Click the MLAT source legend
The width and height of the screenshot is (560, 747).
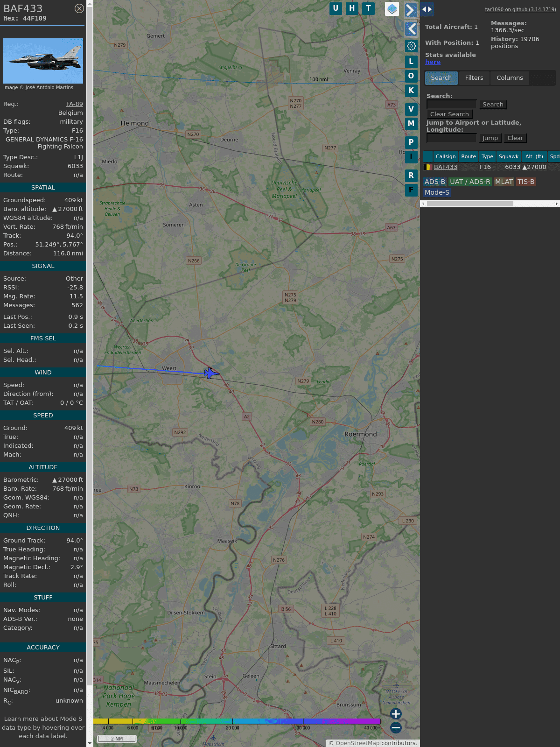click(x=504, y=182)
